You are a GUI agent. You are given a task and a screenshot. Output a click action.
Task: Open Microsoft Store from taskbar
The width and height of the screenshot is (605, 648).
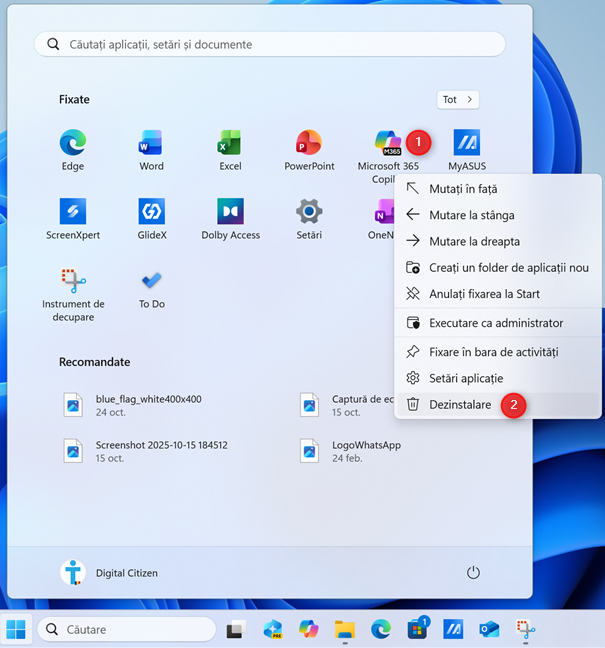pyautogui.click(x=417, y=629)
